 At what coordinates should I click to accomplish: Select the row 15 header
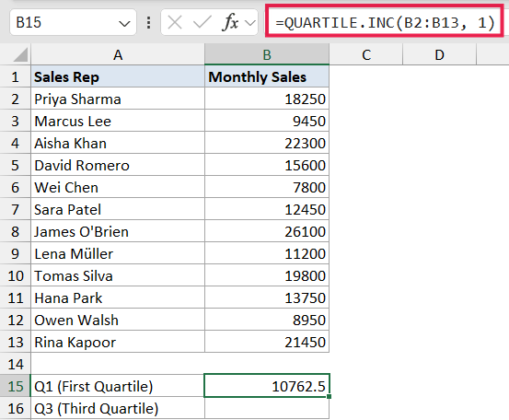click(16, 386)
